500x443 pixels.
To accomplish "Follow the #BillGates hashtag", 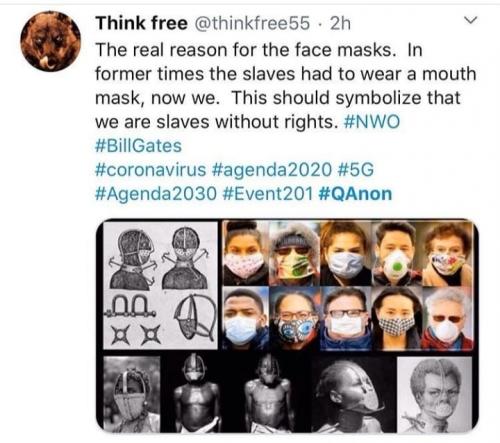I will tap(138, 146).
